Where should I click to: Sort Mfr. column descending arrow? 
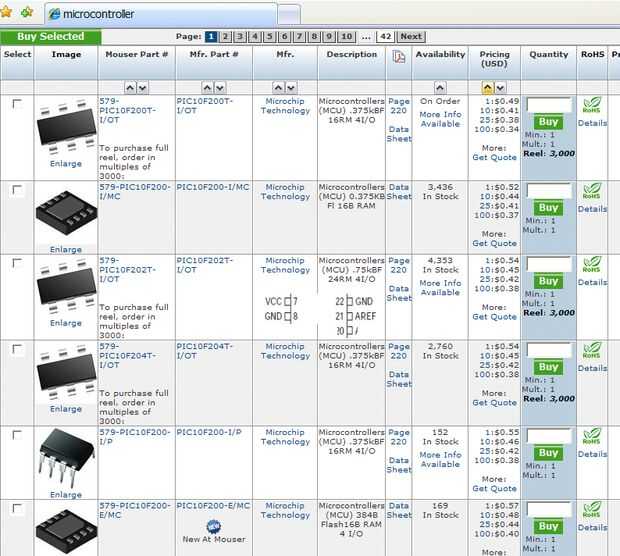[291, 88]
